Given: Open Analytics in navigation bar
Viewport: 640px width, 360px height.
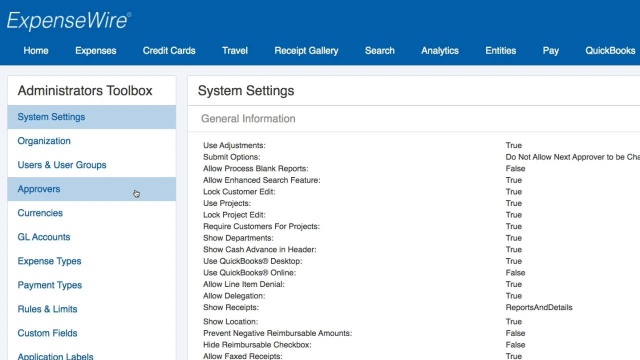Looking at the screenshot, I should [x=440, y=51].
